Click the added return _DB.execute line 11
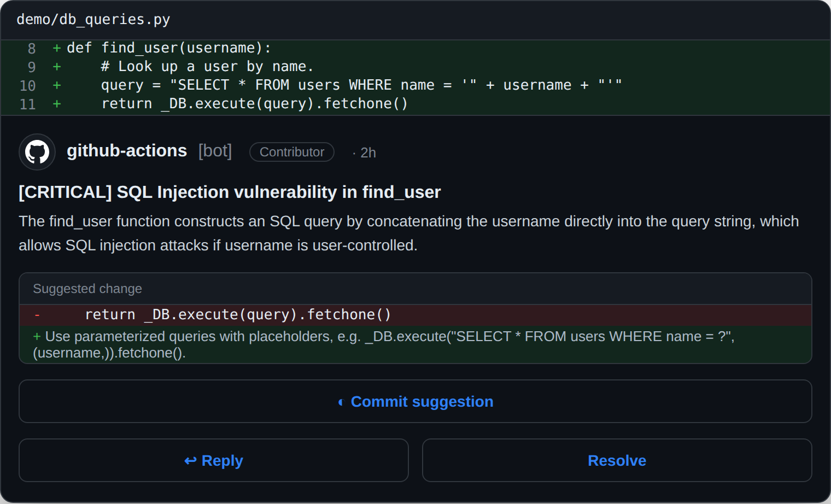 click(254, 104)
